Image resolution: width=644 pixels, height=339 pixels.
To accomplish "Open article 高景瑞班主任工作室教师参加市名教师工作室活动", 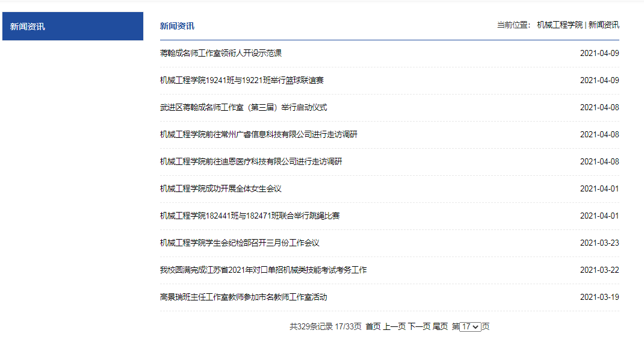I will [x=243, y=297].
